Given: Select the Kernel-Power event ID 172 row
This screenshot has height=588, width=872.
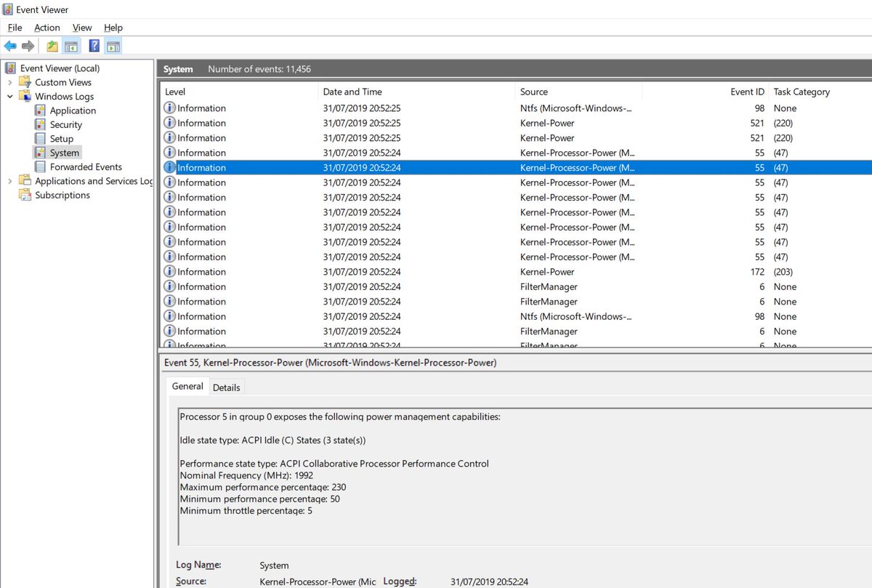Looking at the screenshot, I should [516, 272].
